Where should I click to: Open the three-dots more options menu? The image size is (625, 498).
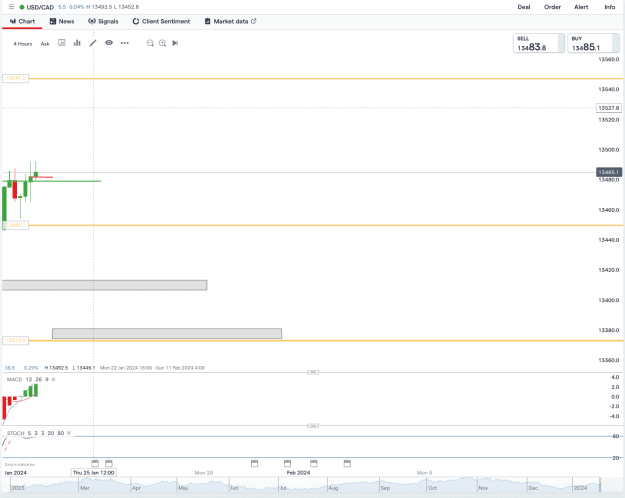(125, 43)
